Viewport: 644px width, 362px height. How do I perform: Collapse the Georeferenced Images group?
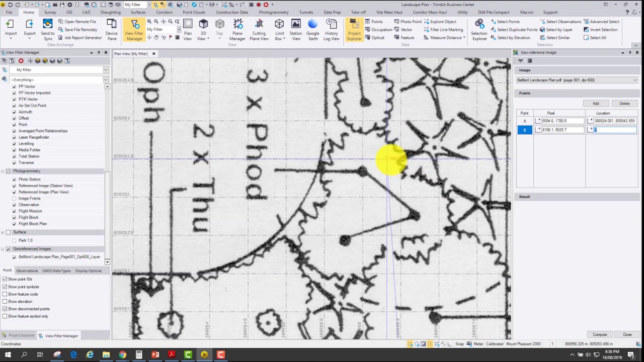(3, 249)
